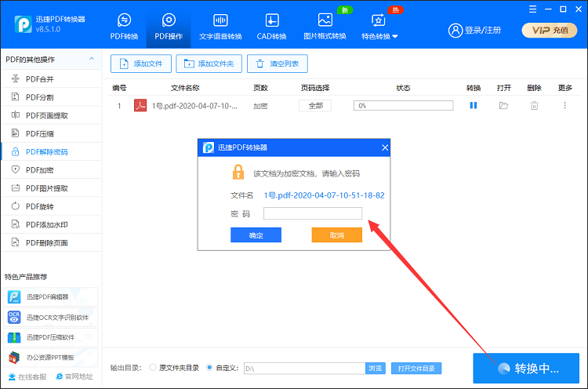Close the 迅捷PDF转换器 password dialog

coord(385,147)
